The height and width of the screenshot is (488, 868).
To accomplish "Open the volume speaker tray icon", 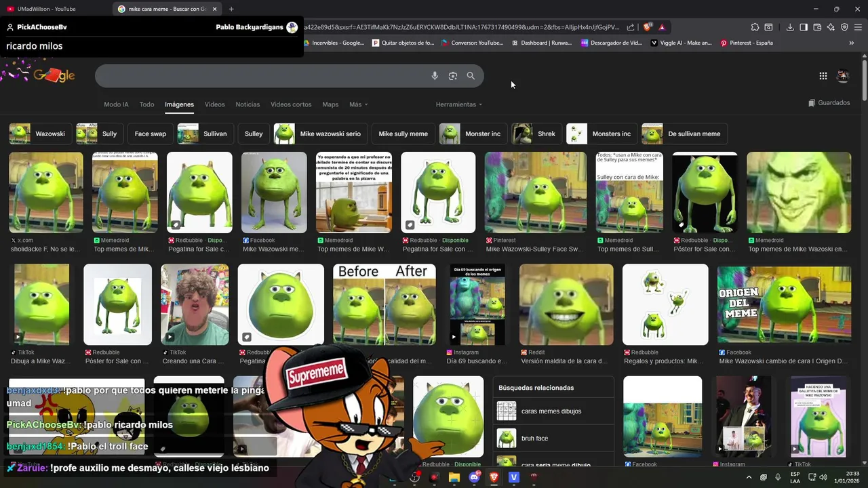I will click(823, 477).
